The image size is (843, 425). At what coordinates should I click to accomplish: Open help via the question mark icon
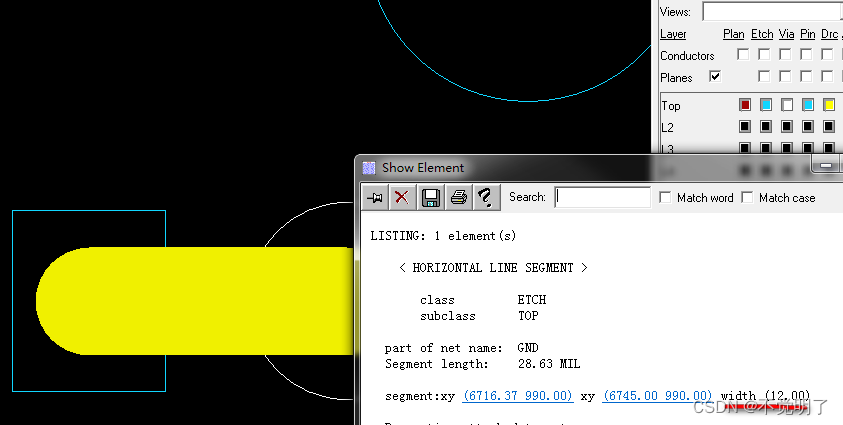pyautogui.click(x=485, y=198)
